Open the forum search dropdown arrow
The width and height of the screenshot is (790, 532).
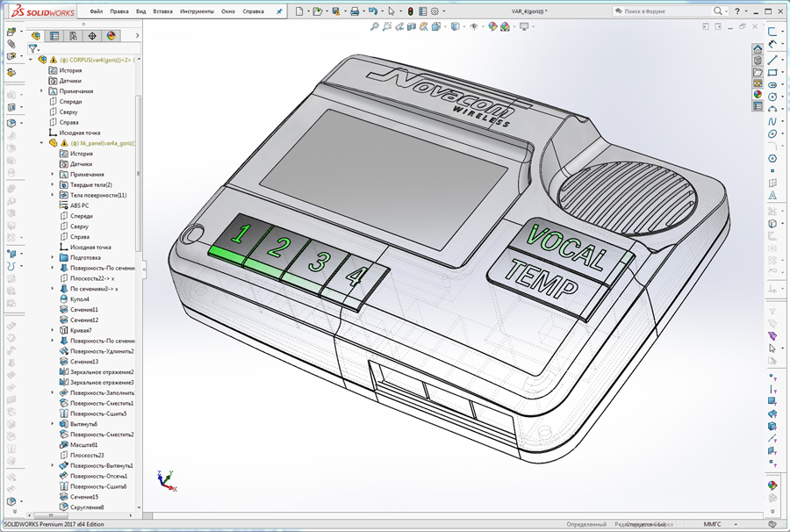(727, 11)
